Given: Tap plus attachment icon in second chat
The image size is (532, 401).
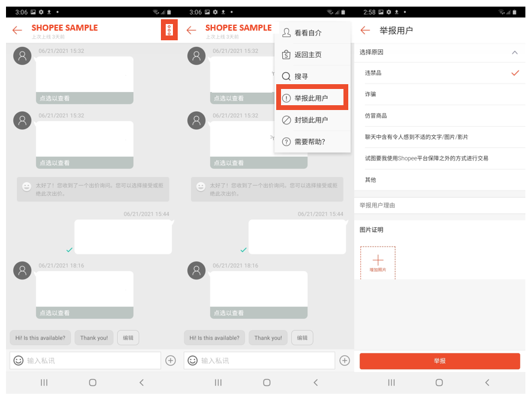Looking at the screenshot, I should [x=345, y=360].
